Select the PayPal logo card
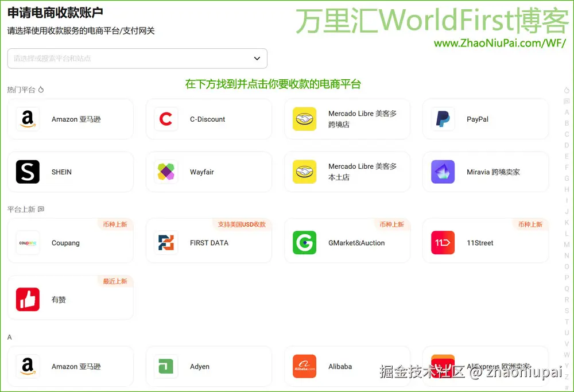The height and width of the screenshot is (392, 574). [443, 119]
